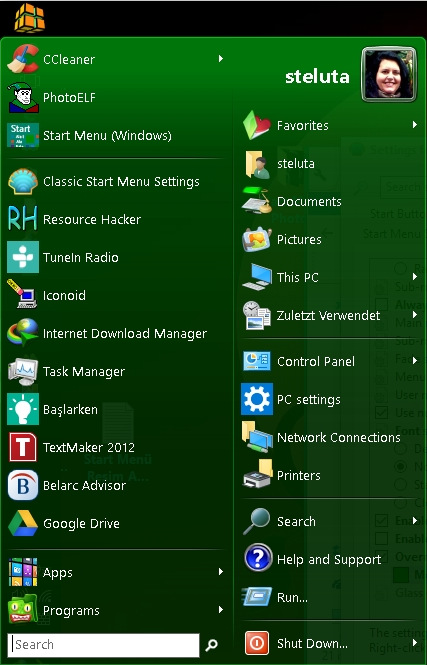Launch PhotoELF via its elf icon
The width and height of the screenshot is (427, 665).
point(23,97)
